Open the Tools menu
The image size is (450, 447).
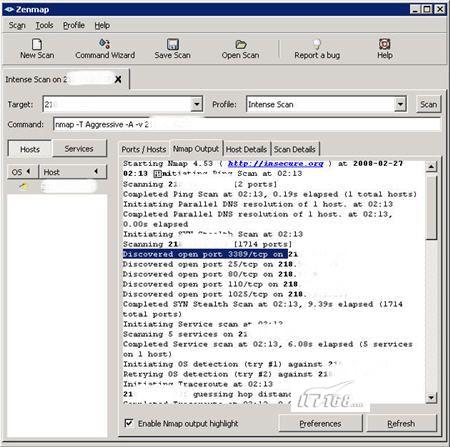click(44, 25)
